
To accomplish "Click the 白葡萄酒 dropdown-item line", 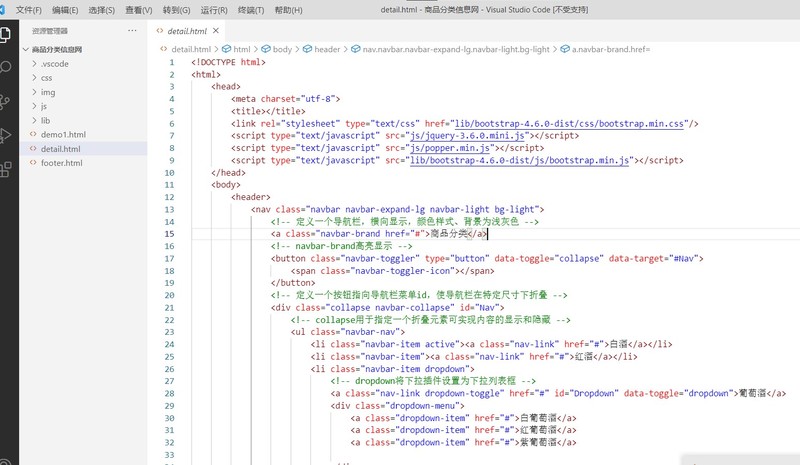I will (x=463, y=418).
